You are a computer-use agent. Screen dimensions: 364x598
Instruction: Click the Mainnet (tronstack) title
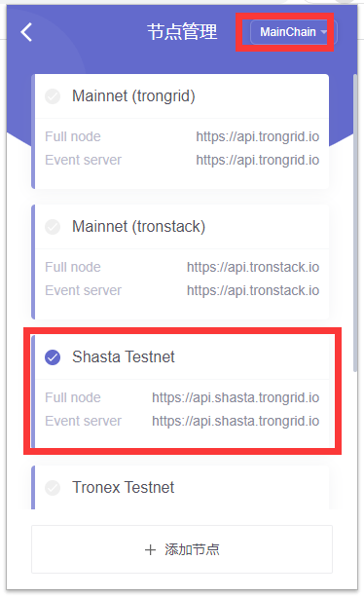[x=139, y=227]
